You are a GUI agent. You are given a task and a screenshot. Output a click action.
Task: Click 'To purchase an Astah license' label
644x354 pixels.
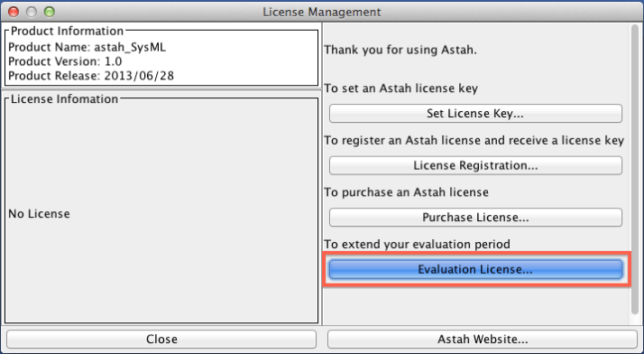pos(406,192)
